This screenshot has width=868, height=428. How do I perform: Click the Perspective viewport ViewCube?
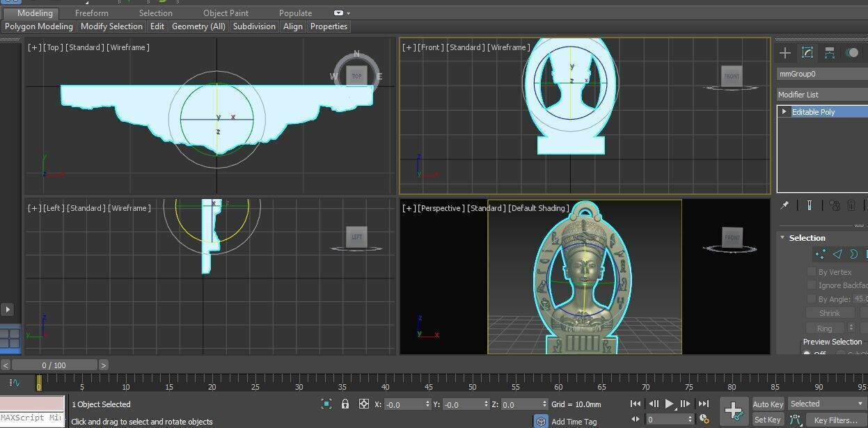pos(732,237)
